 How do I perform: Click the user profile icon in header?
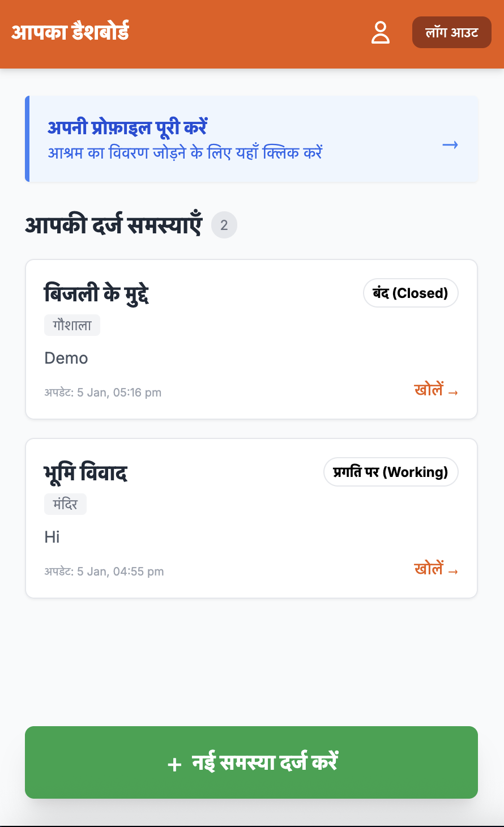coord(381,32)
